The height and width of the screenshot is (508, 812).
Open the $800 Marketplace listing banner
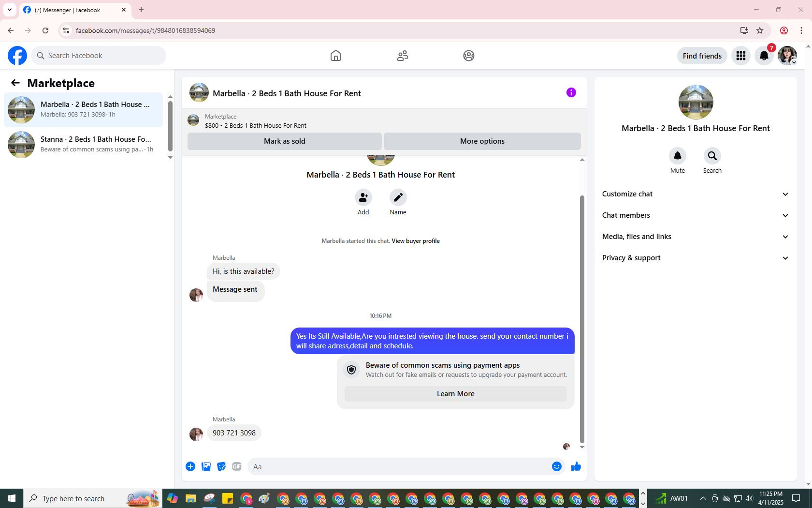(x=384, y=121)
